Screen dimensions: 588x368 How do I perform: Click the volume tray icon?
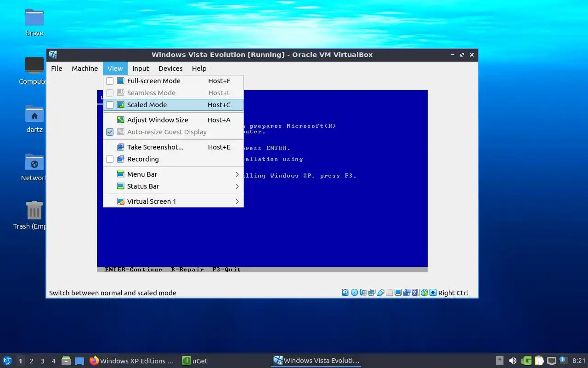click(x=513, y=361)
